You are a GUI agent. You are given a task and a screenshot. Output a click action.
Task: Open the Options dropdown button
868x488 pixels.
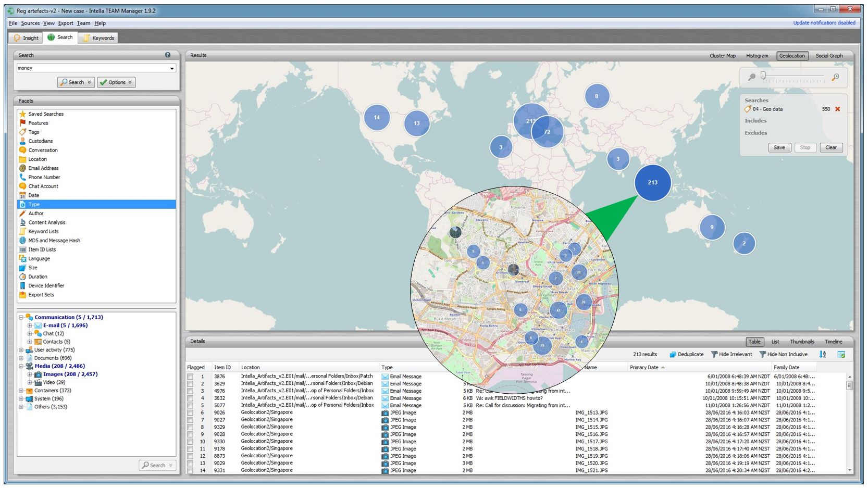tap(116, 82)
